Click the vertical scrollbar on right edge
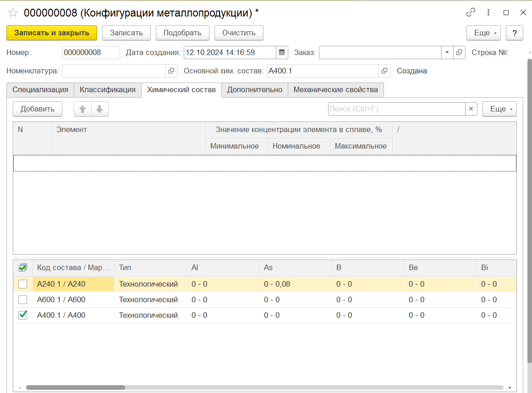 530,210
